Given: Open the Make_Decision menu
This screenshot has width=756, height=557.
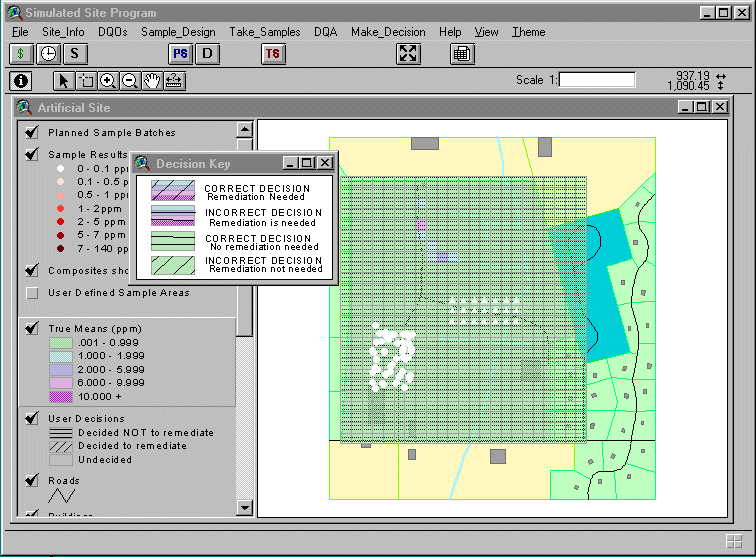Looking at the screenshot, I should tap(388, 32).
